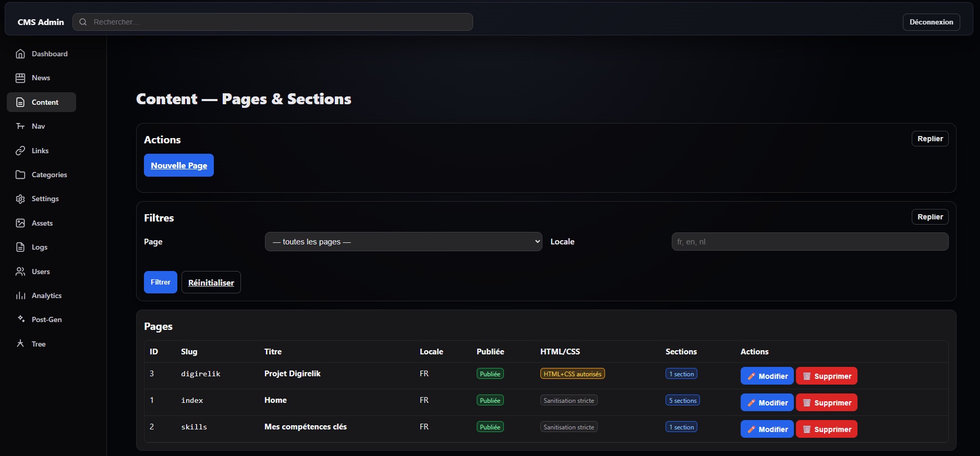Image resolution: width=980 pixels, height=456 pixels.
Task: Click the Réinitialiser link
Action: pyautogui.click(x=211, y=282)
